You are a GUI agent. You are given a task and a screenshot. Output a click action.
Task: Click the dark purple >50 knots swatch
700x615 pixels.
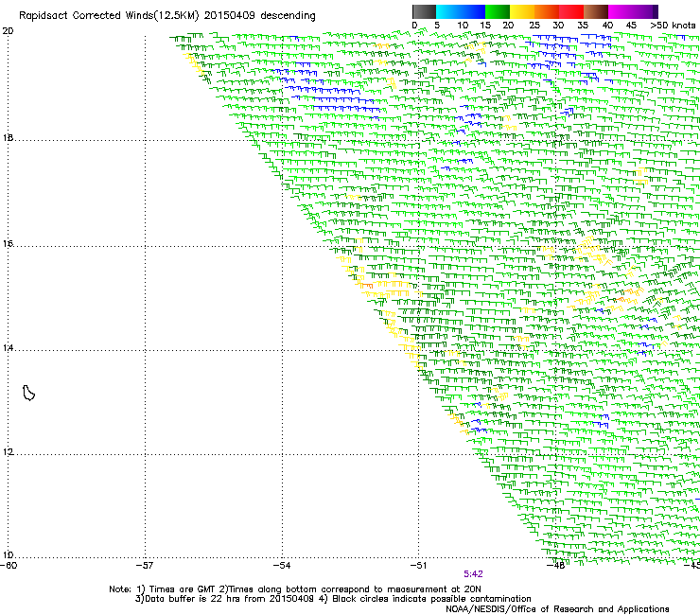[656, 11]
